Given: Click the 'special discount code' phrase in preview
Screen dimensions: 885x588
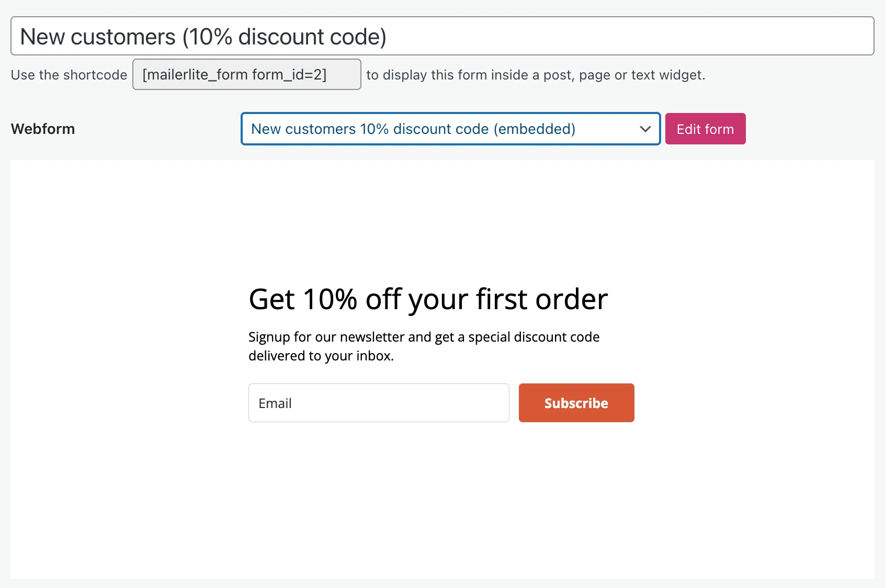Looking at the screenshot, I should (x=534, y=337).
